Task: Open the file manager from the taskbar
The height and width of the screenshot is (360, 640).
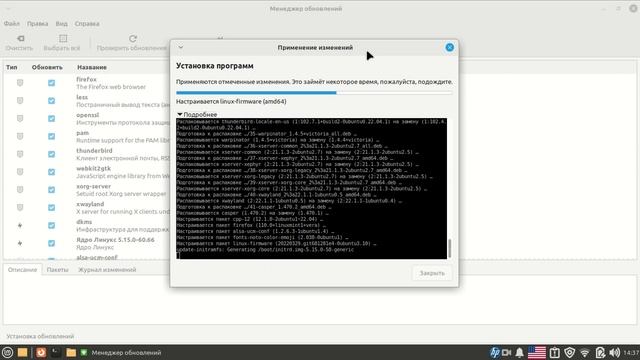Action: click(x=71, y=352)
